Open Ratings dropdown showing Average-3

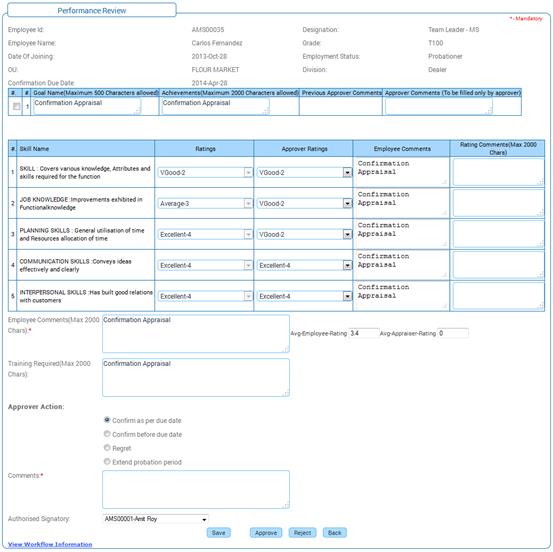(205, 204)
